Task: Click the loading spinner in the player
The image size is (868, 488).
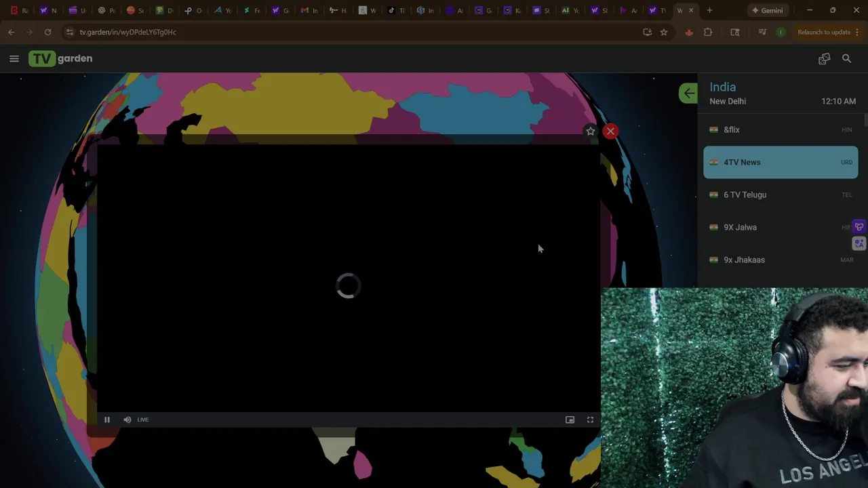Action: pyautogui.click(x=348, y=285)
